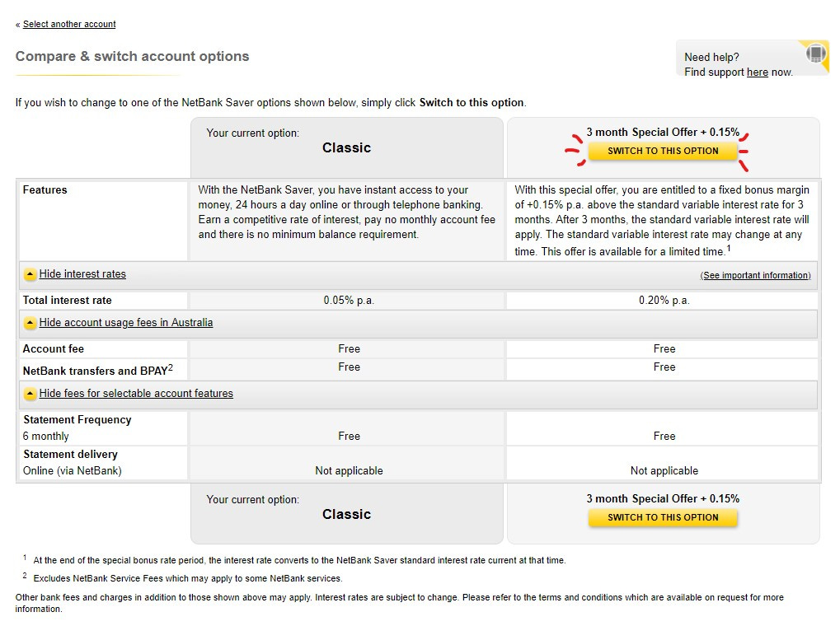
Task: Select the '0.05% p.a.' interest rate value
Action: 349,301
